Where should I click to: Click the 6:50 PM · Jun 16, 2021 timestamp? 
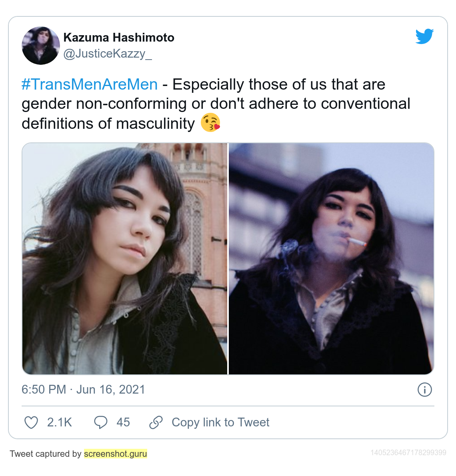[x=83, y=390]
